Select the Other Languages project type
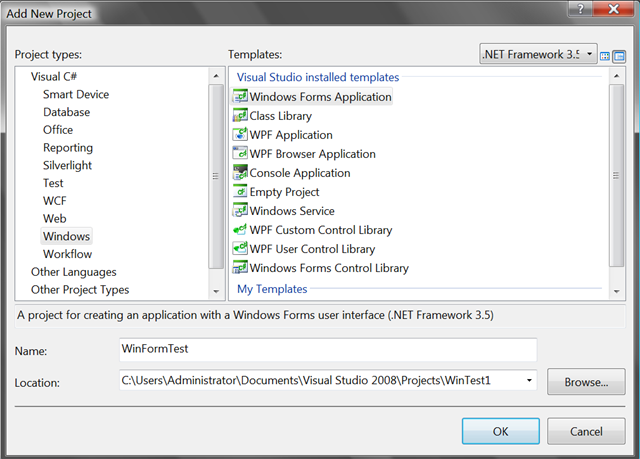The image size is (640, 459). coord(73,272)
